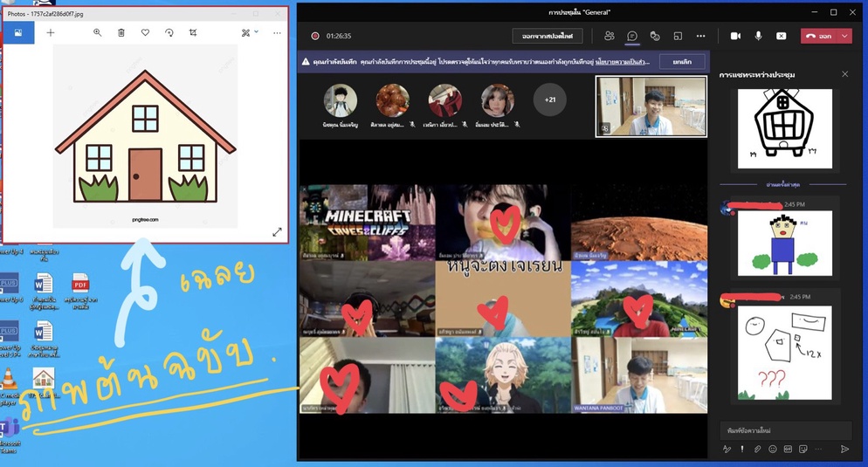
Task: Delete the photo with the trash icon
Action: tap(121, 33)
